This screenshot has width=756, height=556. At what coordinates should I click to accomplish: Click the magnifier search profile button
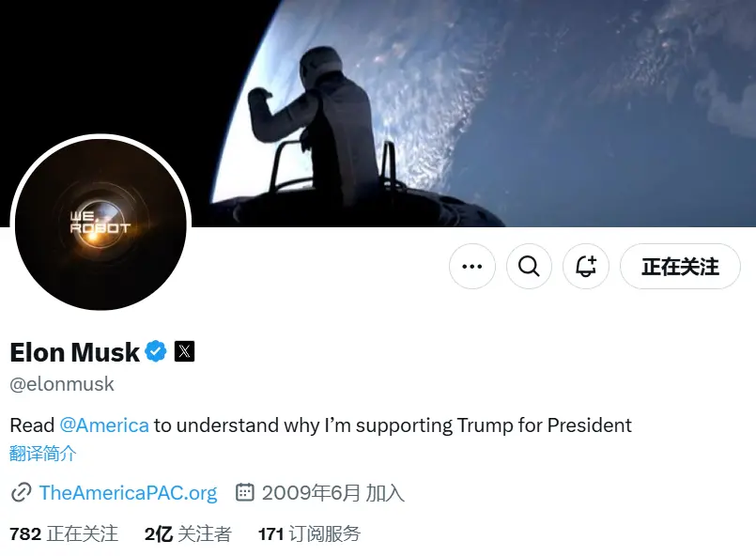pyautogui.click(x=529, y=267)
